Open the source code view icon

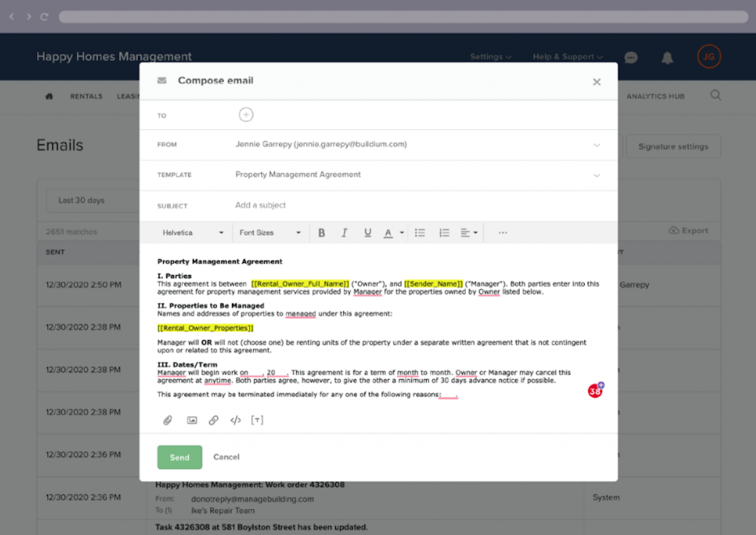click(236, 420)
